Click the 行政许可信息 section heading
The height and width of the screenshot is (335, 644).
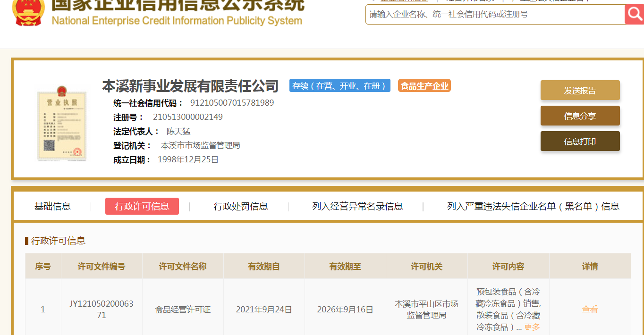click(x=58, y=241)
